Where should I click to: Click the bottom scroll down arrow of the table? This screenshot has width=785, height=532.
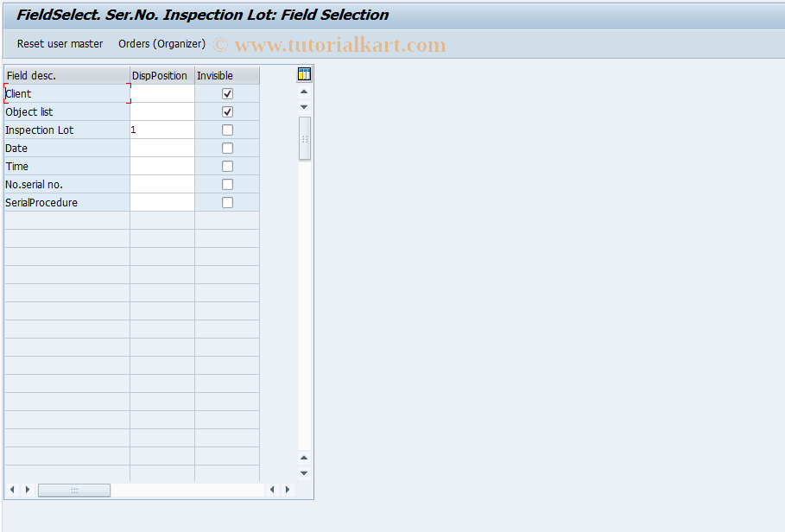303,472
